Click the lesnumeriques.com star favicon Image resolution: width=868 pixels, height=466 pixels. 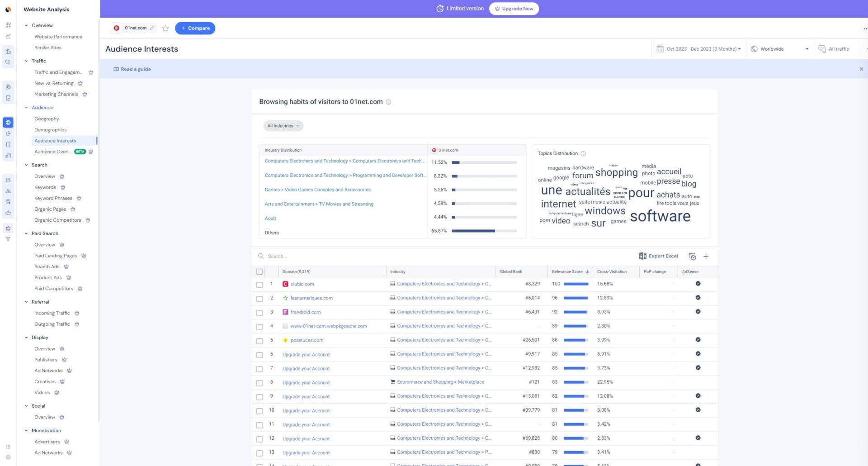[x=285, y=298]
